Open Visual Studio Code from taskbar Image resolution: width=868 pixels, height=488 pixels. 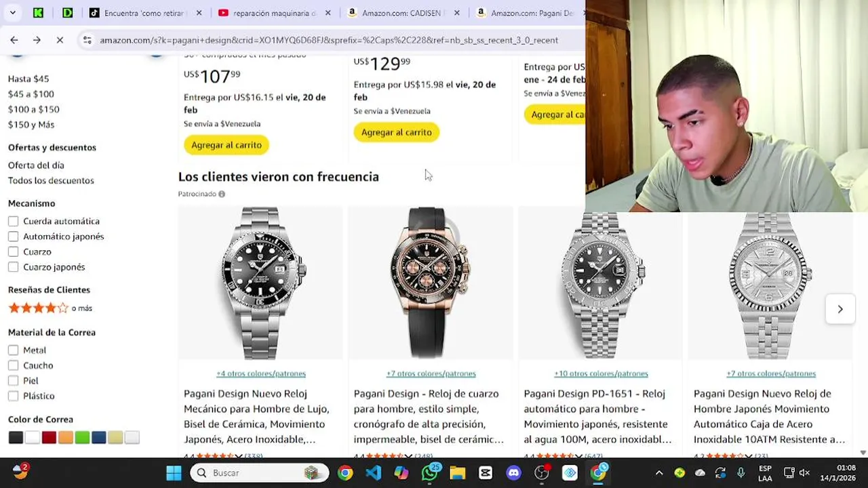[x=374, y=472]
